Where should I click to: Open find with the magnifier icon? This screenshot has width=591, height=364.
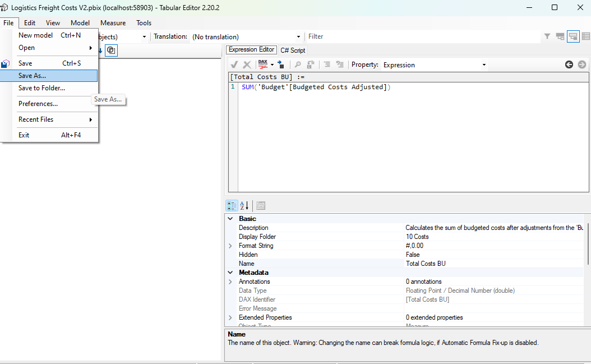click(x=297, y=64)
